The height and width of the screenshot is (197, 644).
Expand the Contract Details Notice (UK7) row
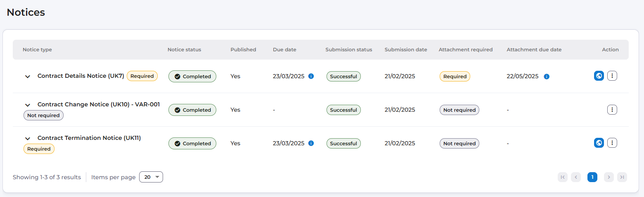tap(28, 77)
